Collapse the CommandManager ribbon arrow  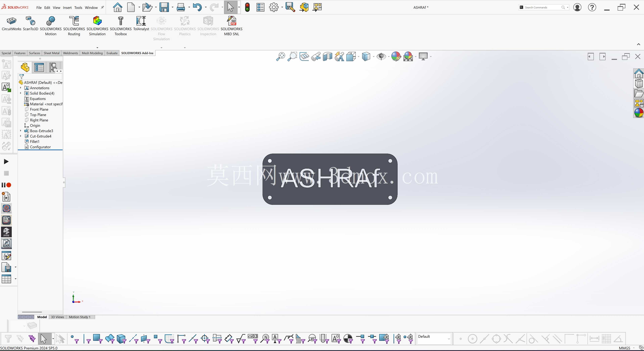click(638, 44)
